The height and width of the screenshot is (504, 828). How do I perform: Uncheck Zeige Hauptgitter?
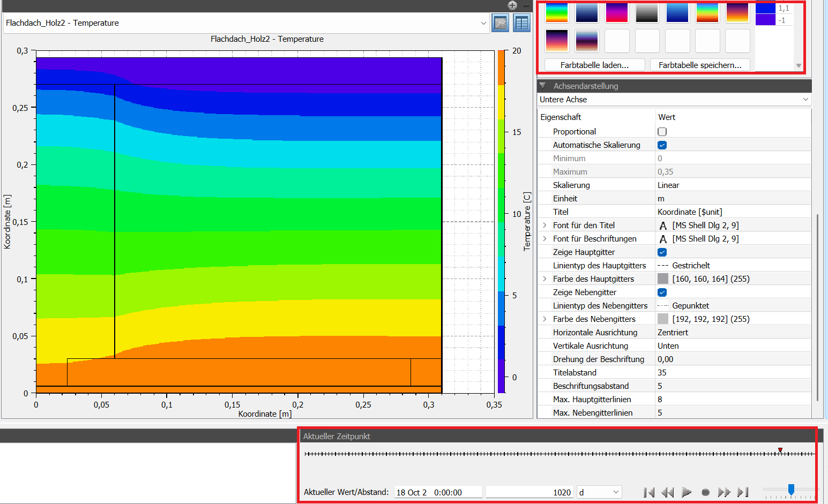pos(662,252)
